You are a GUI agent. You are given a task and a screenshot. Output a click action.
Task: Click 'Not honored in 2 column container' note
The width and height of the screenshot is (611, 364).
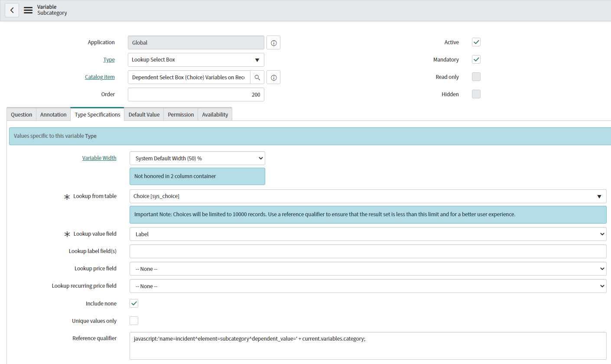click(x=197, y=176)
